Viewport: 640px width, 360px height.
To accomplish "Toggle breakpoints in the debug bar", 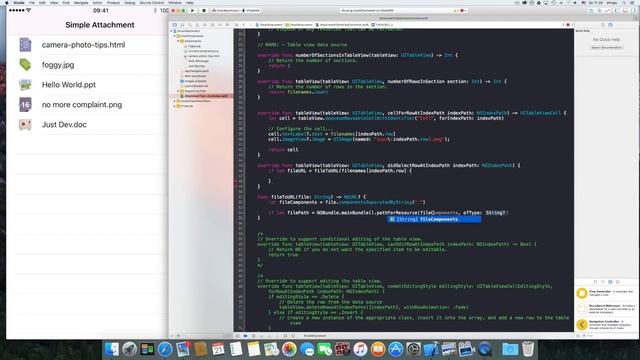I will 245,336.
